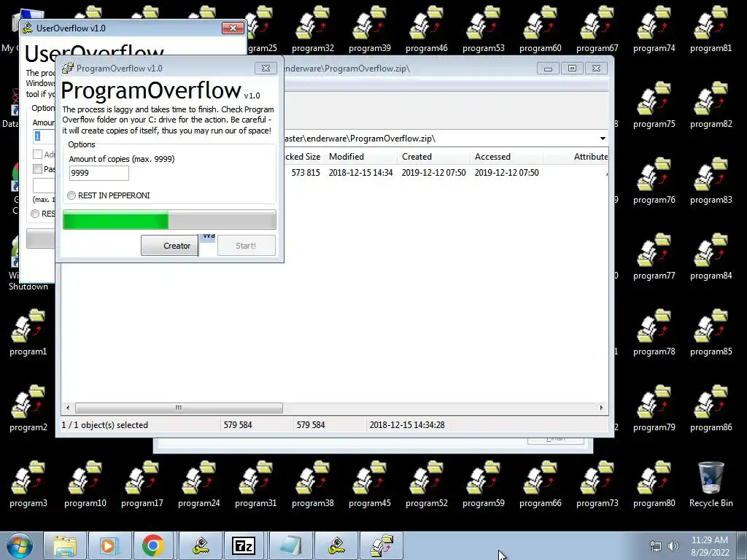Open the program82 desktop shortcut
Screen dimensions: 747x560
[711, 105]
